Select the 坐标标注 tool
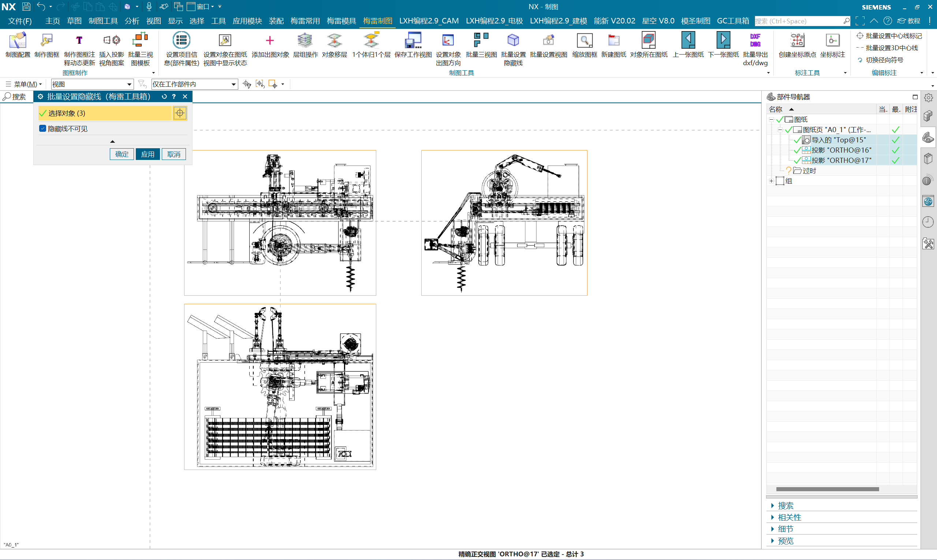Screen dimensions: 937x560 point(832,45)
